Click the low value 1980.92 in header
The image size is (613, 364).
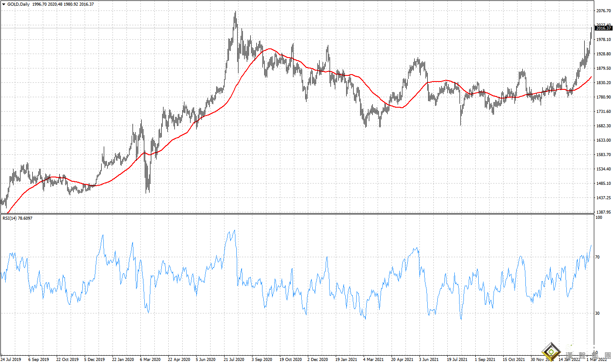[x=70, y=4]
